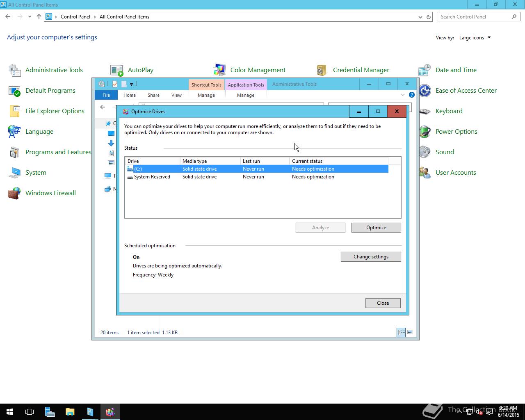Sort by the Media type column header
Screen dimensions: 525x420
coord(210,161)
